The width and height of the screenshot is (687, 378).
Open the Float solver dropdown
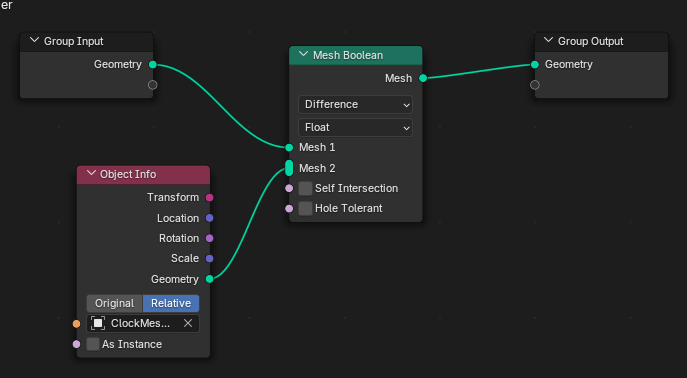[x=355, y=127]
